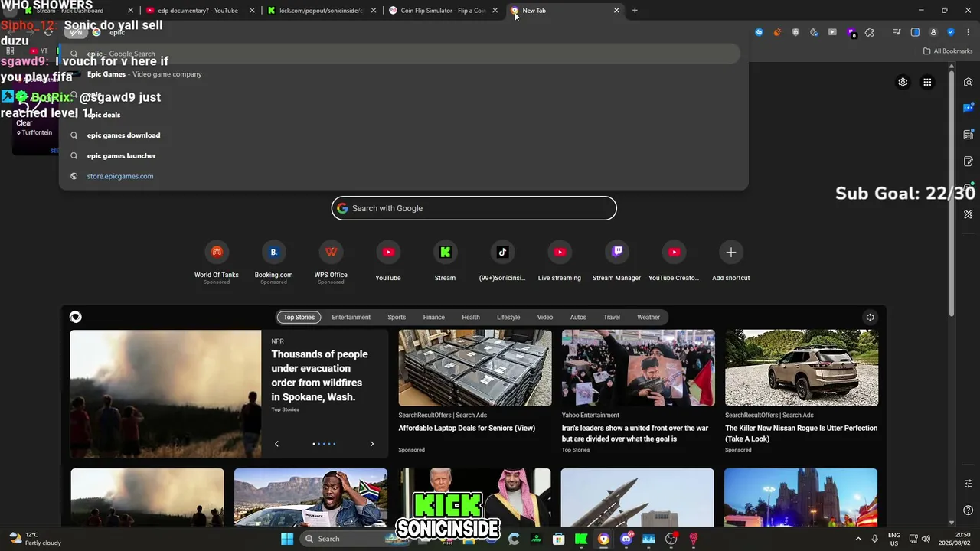Select the Travel news tab

click(x=612, y=317)
